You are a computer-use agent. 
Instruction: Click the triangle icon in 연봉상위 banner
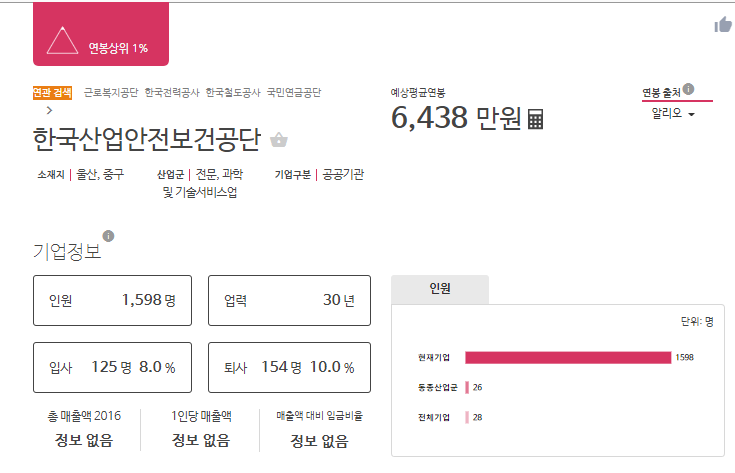[62, 41]
